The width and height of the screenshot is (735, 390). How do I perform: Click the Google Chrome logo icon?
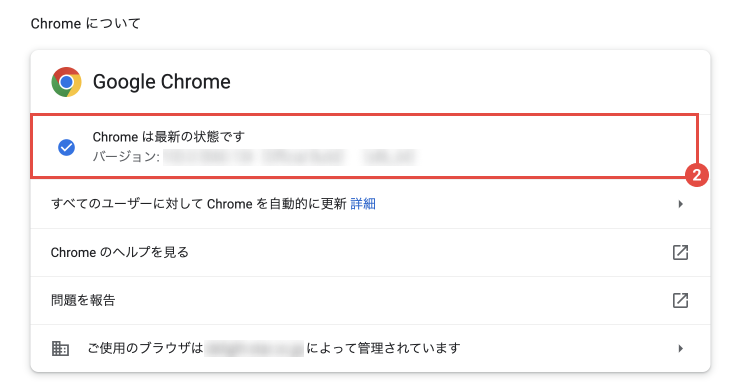coord(66,82)
